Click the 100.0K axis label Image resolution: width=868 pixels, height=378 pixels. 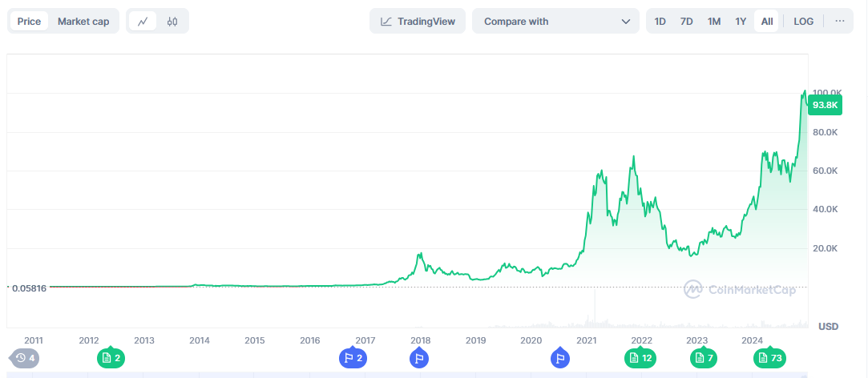pyautogui.click(x=827, y=92)
